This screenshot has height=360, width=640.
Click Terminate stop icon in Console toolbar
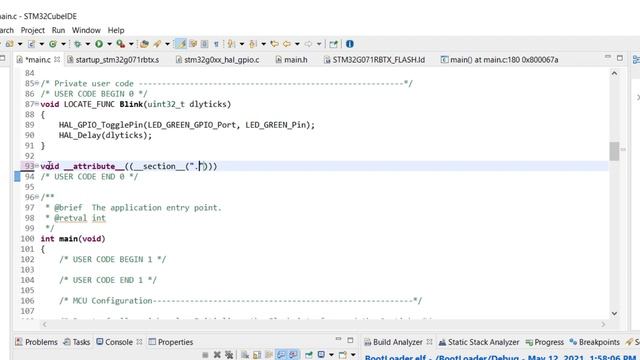pos(205,355)
